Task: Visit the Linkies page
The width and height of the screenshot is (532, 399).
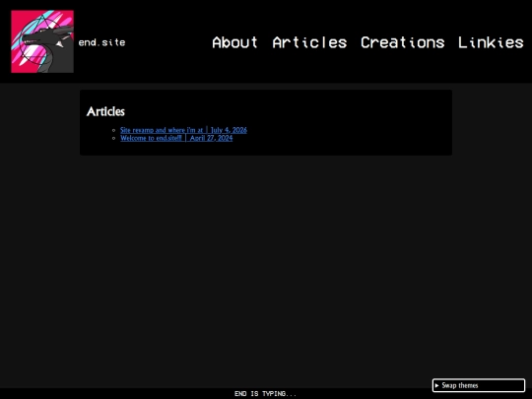Action: click(x=491, y=42)
